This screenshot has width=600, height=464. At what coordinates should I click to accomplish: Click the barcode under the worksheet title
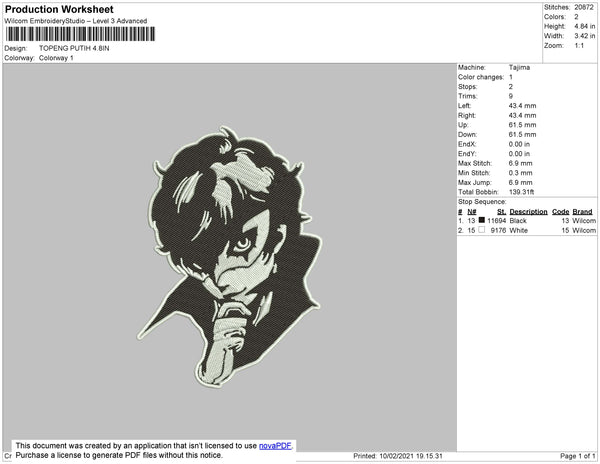click(x=80, y=34)
